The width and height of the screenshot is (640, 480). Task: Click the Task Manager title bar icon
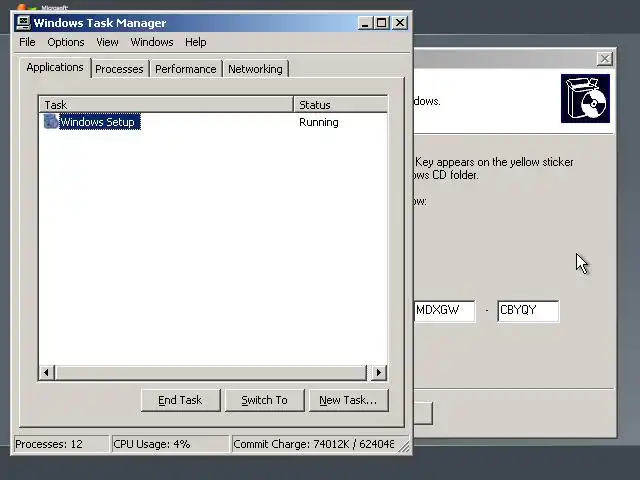[x=23, y=23]
